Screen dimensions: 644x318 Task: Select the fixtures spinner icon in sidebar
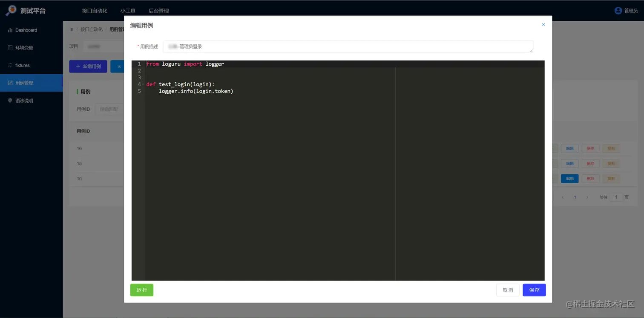(10, 65)
